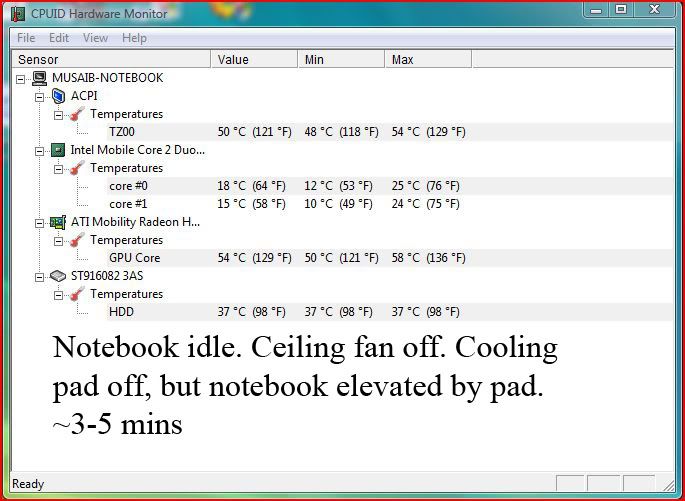Collapse the MUSAIB-NOTEBOOK root node
685x501 pixels.
click(x=20, y=79)
